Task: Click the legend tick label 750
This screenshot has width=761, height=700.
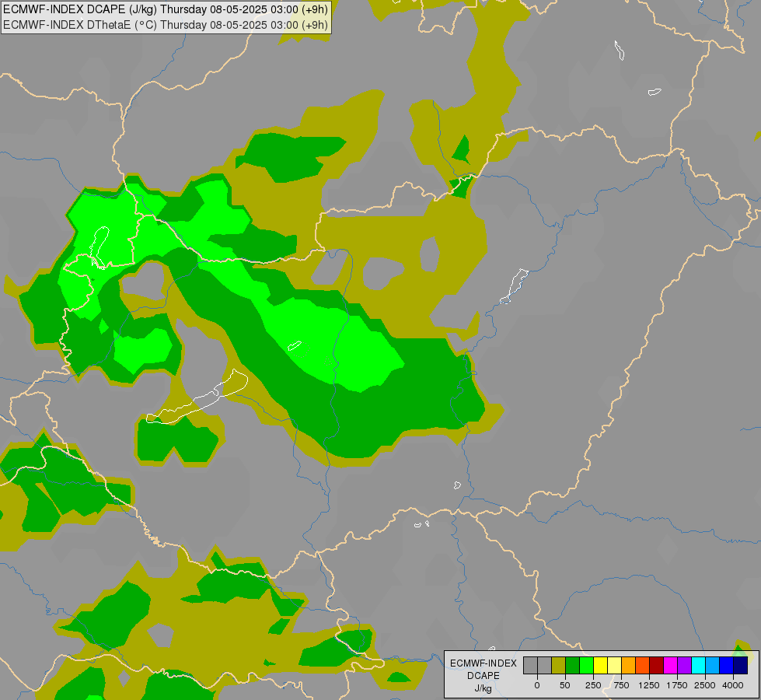Action: 621,685
